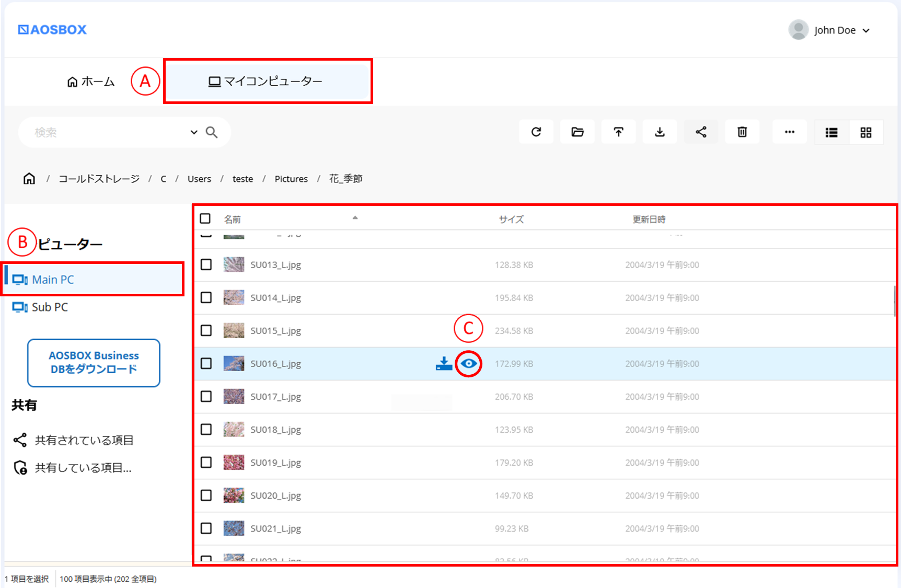The image size is (901, 588).
Task: Expand the search options dropdown arrow
Action: (x=194, y=132)
